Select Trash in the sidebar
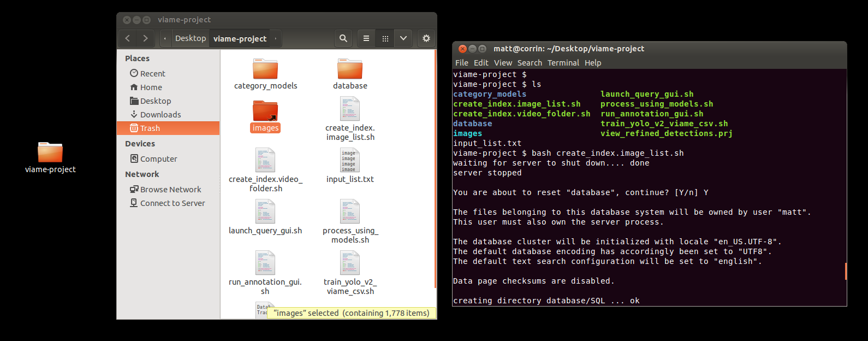 (x=168, y=128)
